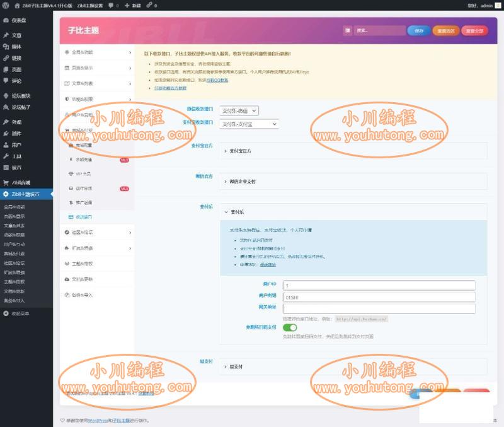
Task: Open 支付宝收款接口 dropdown
Action: coord(249,124)
